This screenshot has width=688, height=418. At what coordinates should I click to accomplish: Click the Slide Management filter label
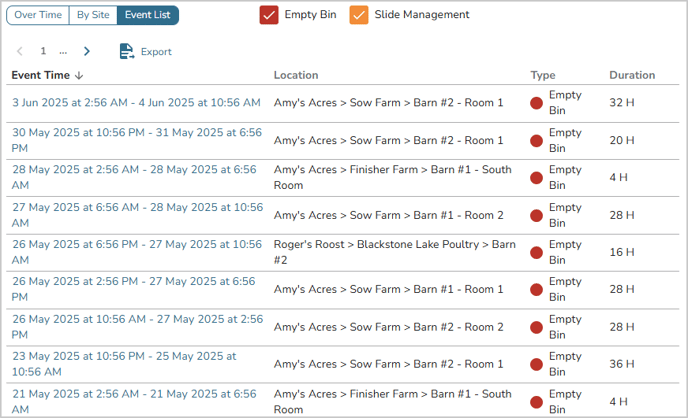[x=422, y=14]
